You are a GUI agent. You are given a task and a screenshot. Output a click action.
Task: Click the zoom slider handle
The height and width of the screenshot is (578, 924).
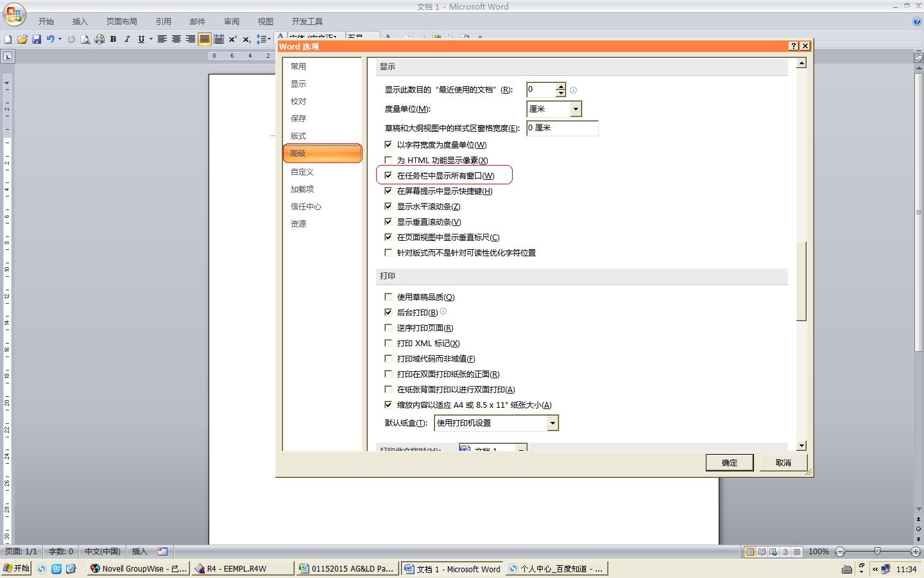[x=877, y=552]
